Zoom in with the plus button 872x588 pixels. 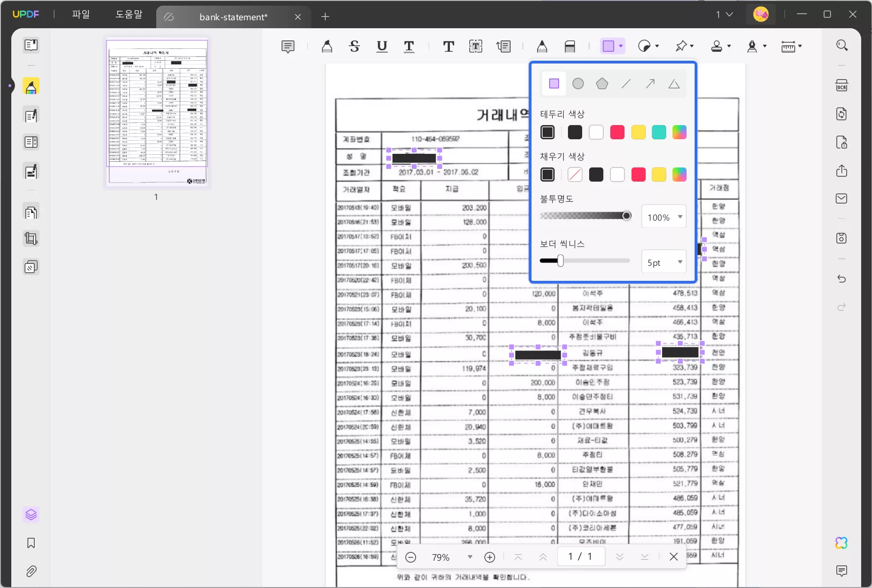point(490,557)
